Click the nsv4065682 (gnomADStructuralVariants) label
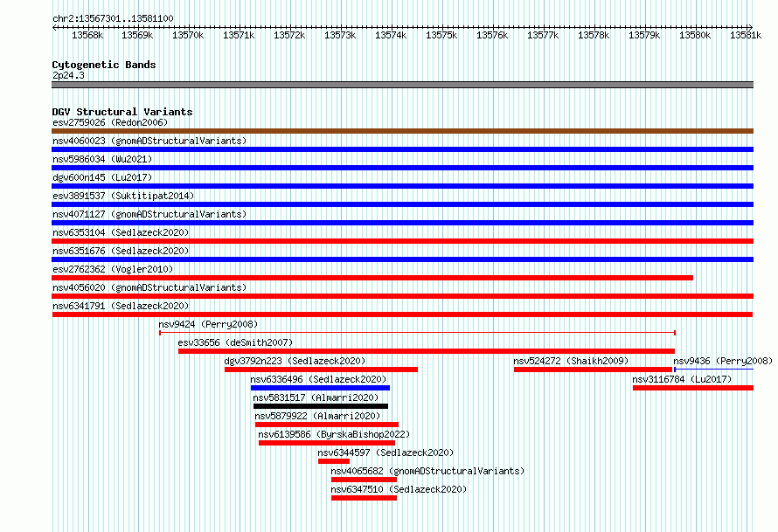The image size is (778, 532). 427,471
